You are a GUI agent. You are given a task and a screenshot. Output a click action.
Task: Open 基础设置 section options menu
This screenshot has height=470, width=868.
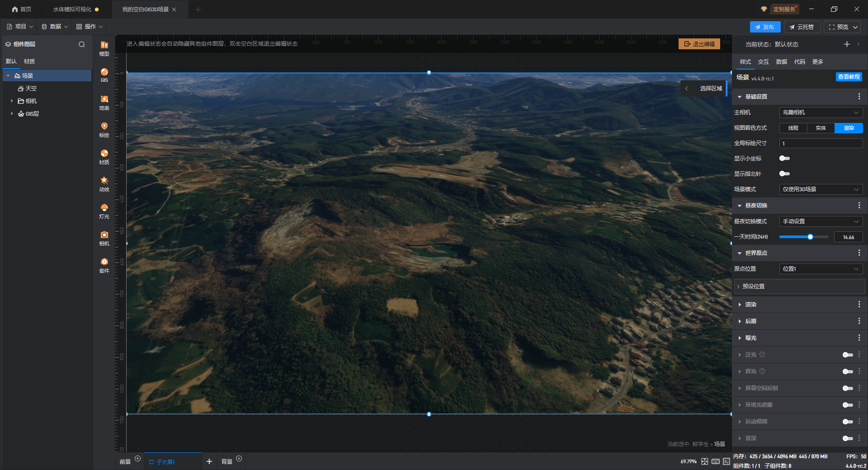coord(859,97)
